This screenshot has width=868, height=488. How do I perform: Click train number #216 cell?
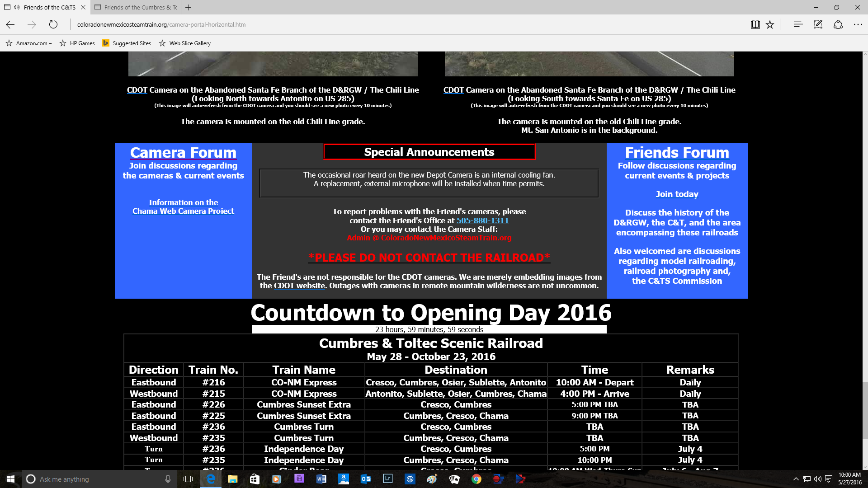tap(213, 382)
